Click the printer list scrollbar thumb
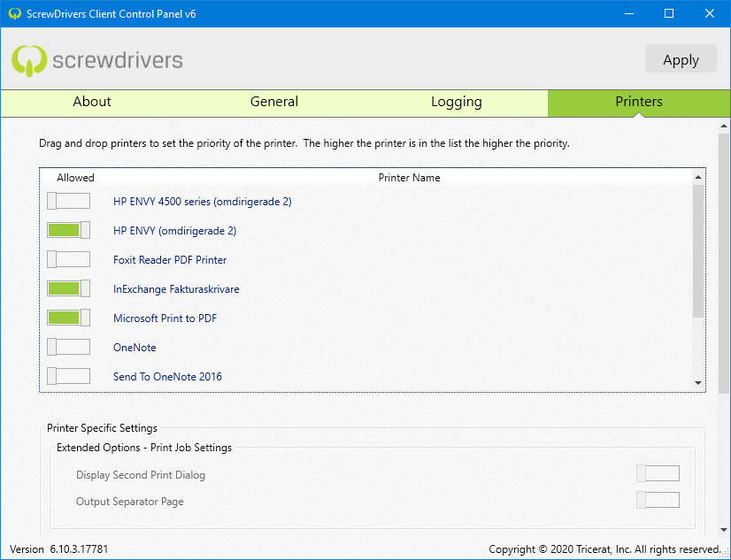Image resolution: width=731 pixels, height=560 pixels. 698,251
